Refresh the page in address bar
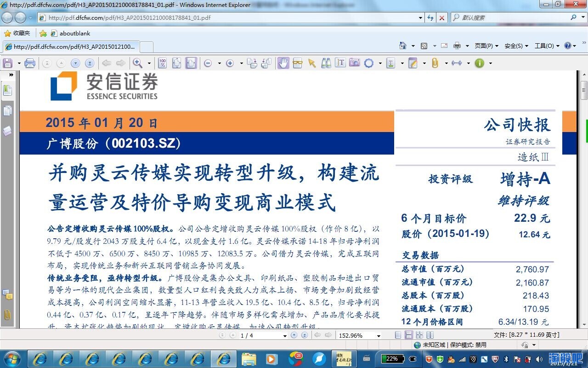 pos(430,17)
